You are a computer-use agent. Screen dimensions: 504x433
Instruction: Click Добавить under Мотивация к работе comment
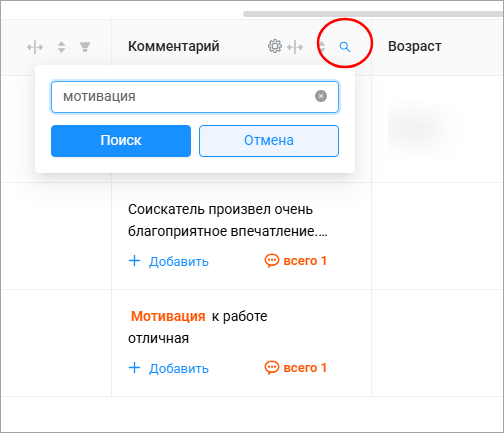pyautogui.click(x=169, y=368)
